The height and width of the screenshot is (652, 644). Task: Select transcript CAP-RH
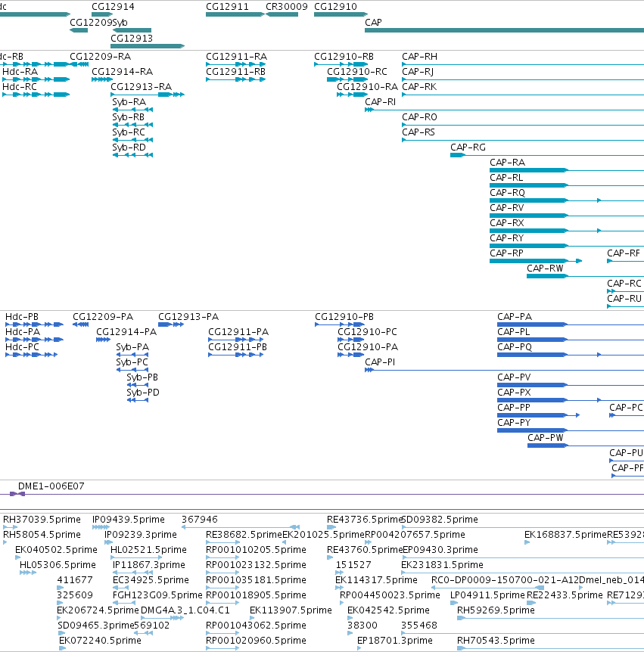point(523,64)
